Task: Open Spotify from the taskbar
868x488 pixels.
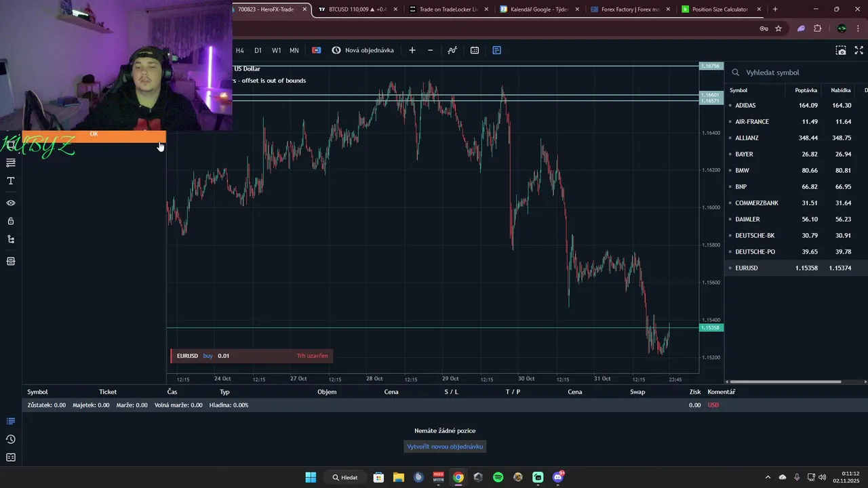Action: click(x=498, y=477)
